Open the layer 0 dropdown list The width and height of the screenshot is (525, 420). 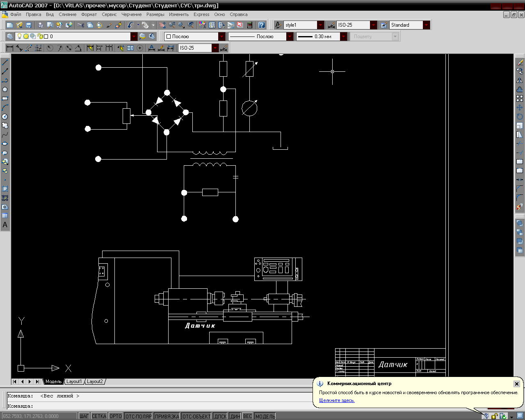click(134, 37)
